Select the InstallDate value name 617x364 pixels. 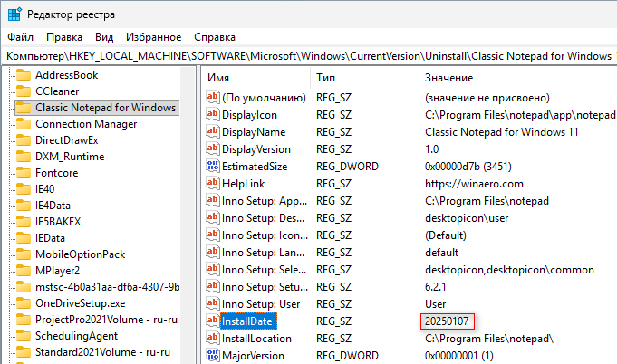[x=247, y=321]
